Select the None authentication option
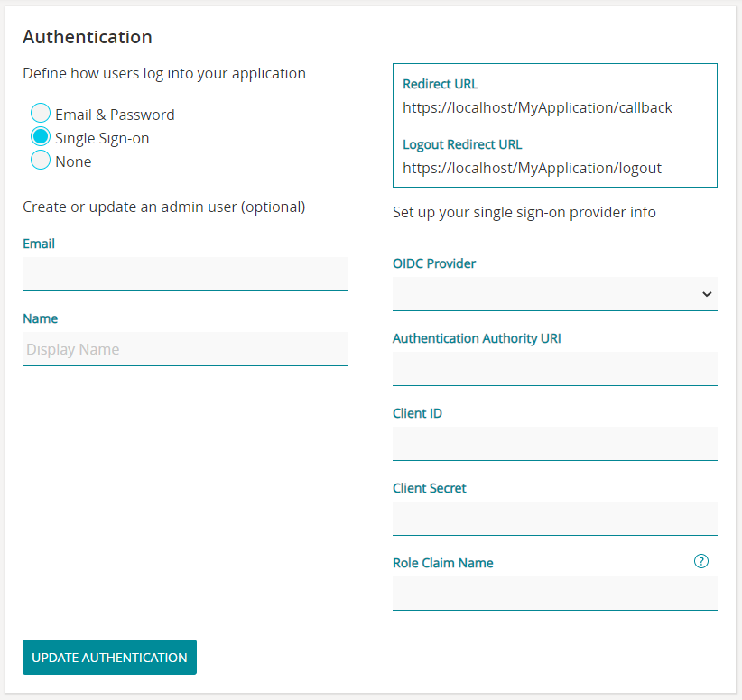742x700 pixels. coord(41,161)
